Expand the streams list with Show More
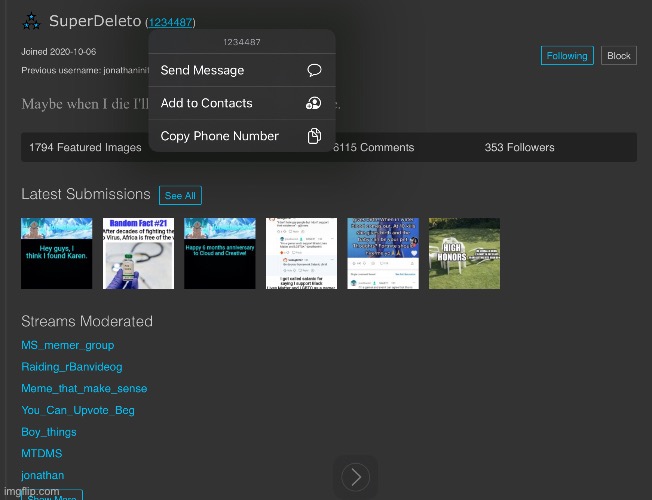This screenshot has height=500, width=652. coord(52,495)
